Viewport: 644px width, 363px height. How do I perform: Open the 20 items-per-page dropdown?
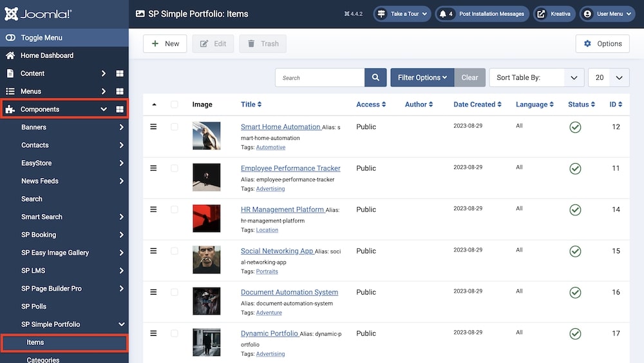[608, 77]
